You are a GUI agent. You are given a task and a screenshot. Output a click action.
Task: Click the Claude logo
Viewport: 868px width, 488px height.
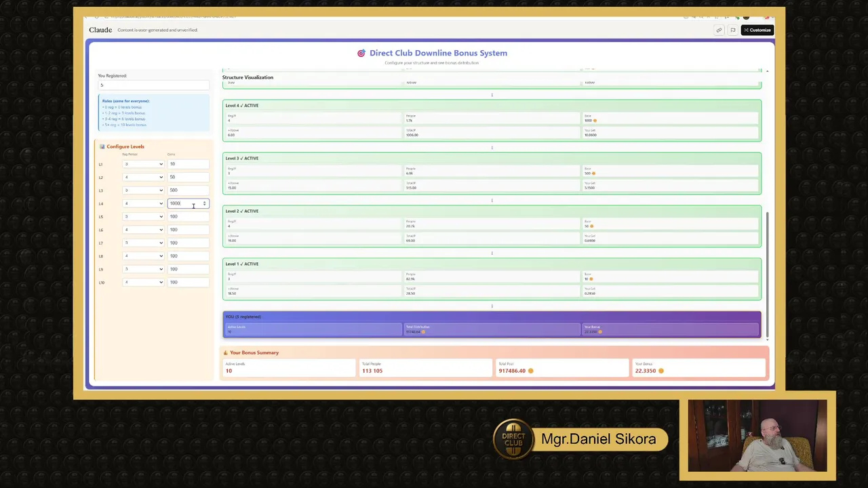(x=100, y=30)
